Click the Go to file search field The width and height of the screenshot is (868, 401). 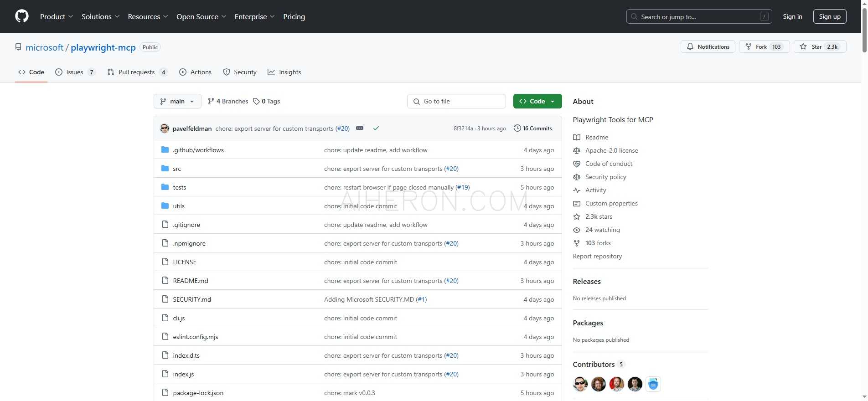[456, 101]
